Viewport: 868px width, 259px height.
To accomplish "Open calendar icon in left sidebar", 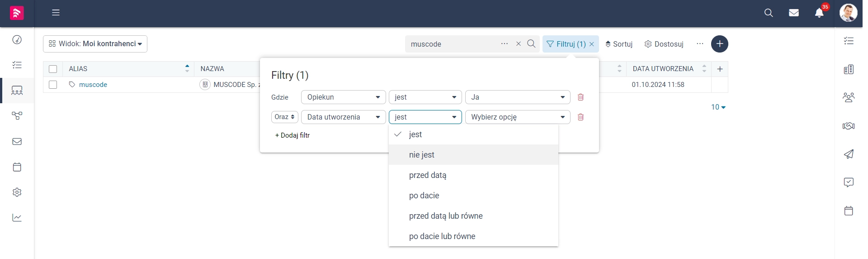I will (17, 167).
